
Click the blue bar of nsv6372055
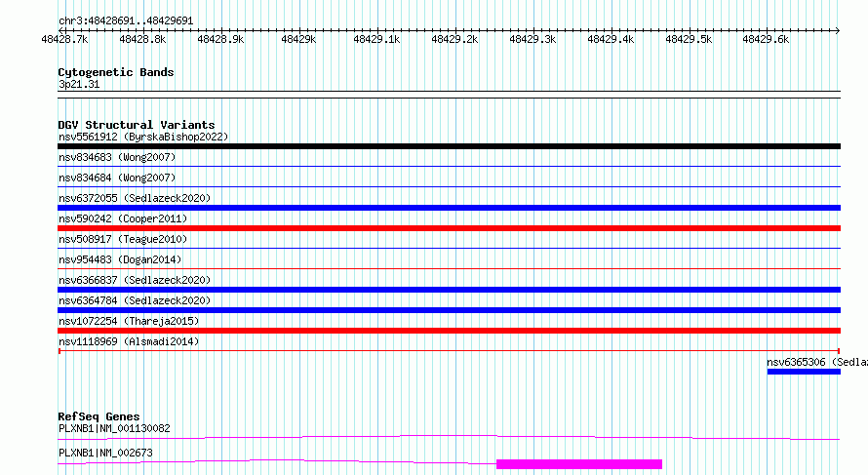[x=449, y=208]
